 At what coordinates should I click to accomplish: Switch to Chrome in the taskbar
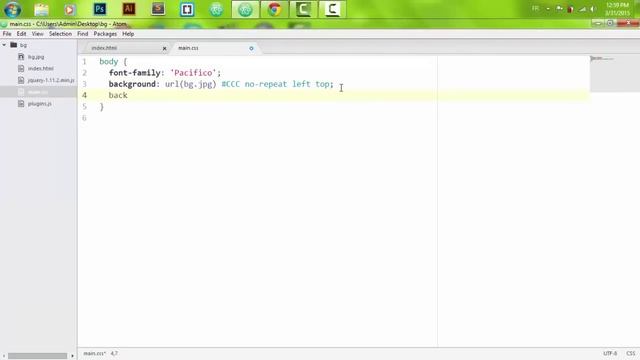click(x=274, y=9)
